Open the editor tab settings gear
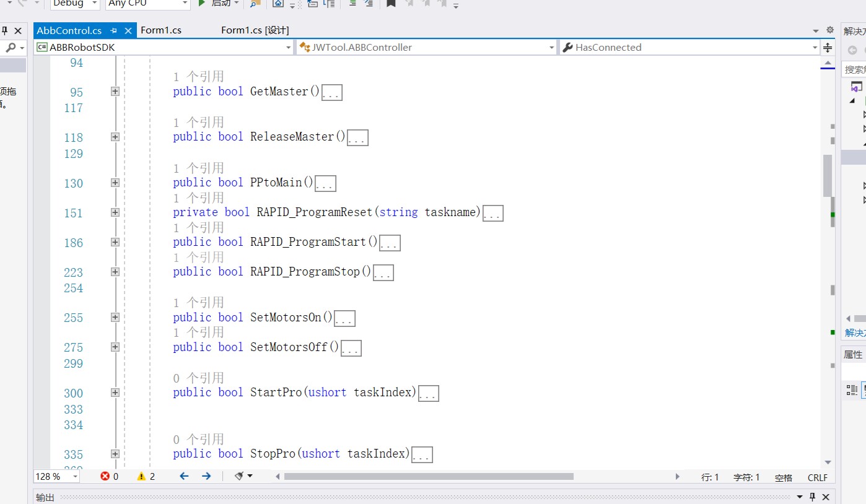 (830, 30)
